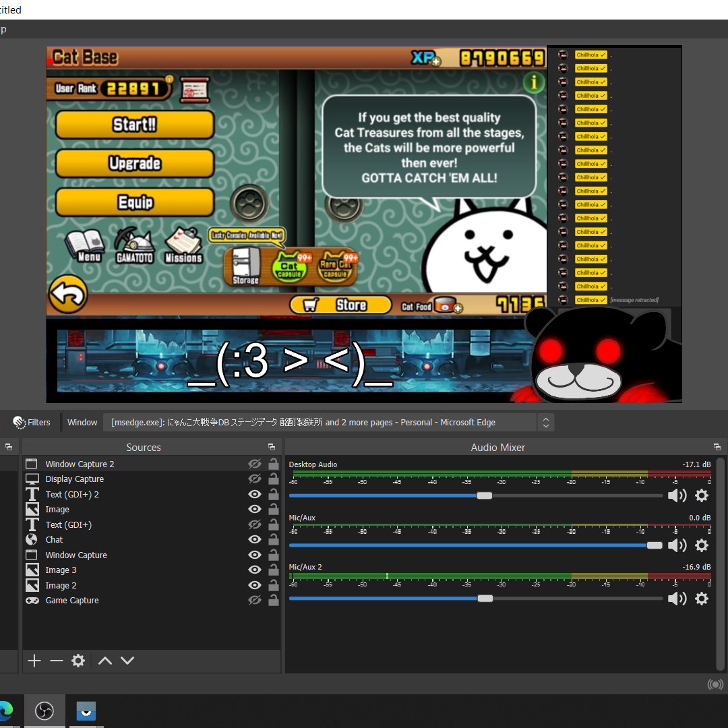Move source down with down arrow
Viewport: 728px width, 728px height.
tap(127, 661)
